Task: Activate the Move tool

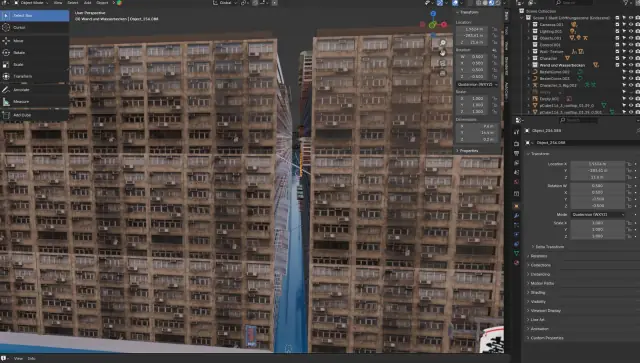Action: (35, 41)
